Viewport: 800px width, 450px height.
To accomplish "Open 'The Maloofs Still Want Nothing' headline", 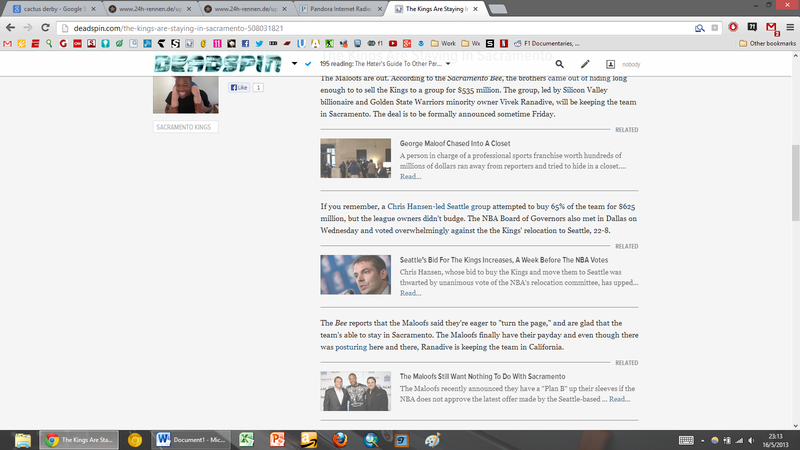I will [x=482, y=376].
